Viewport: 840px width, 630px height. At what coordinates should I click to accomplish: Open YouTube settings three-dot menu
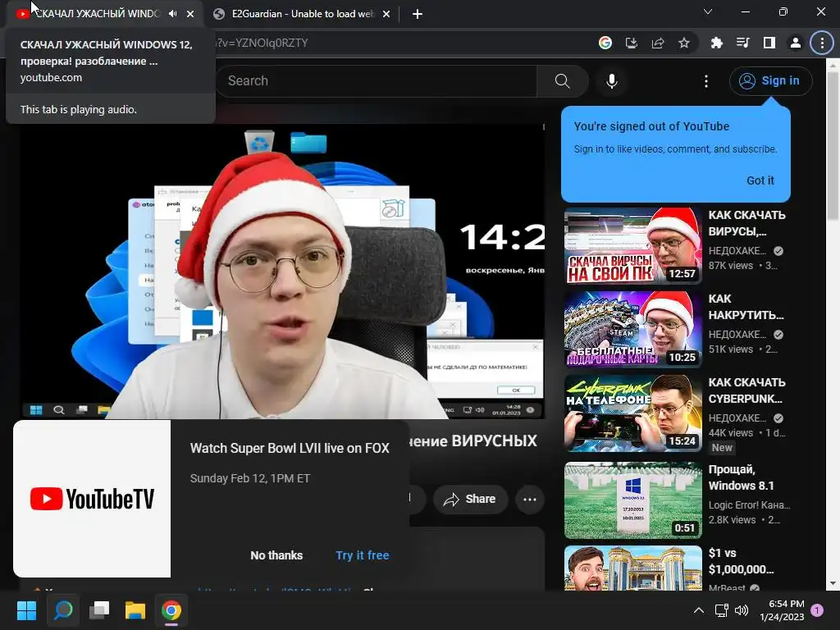tap(706, 81)
